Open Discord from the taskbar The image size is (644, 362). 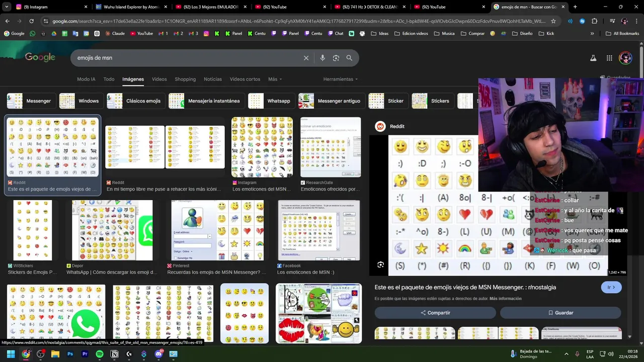coord(159,354)
